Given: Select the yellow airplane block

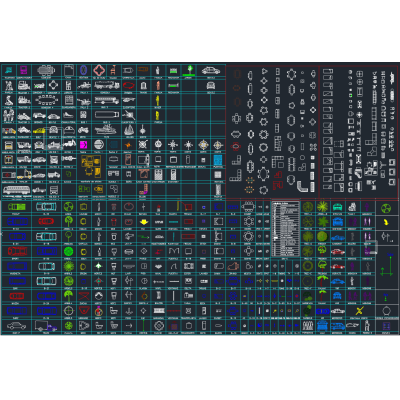Looking at the screenshot, I should (359, 311).
